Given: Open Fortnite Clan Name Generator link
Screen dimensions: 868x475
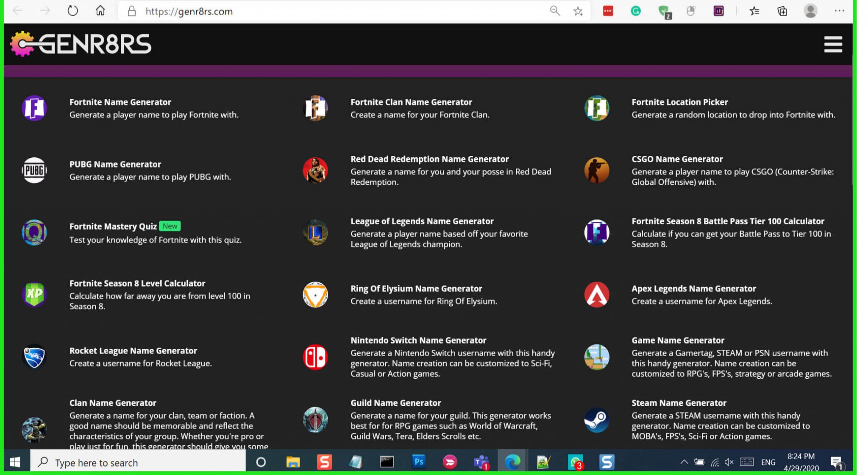Looking at the screenshot, I should [x=411, y=102].
